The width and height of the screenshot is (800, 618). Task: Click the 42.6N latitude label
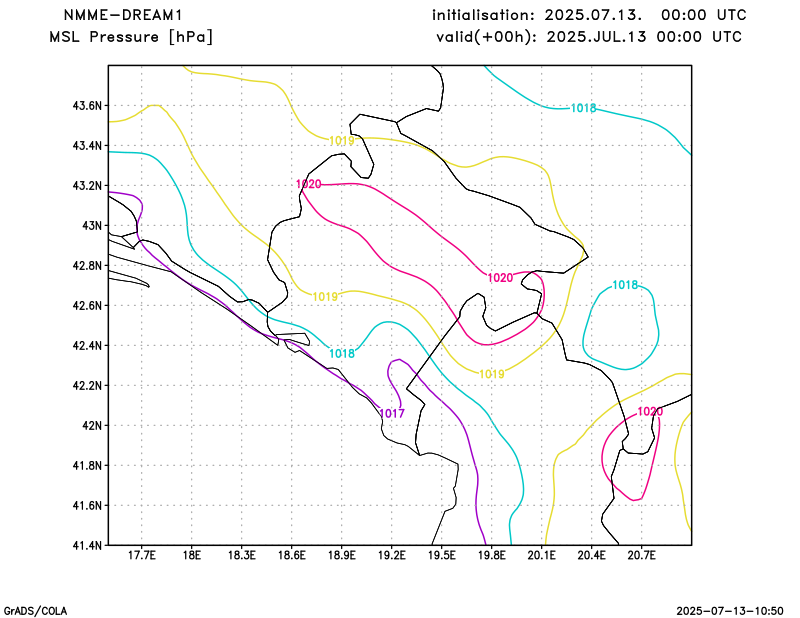tap(87, 306)
